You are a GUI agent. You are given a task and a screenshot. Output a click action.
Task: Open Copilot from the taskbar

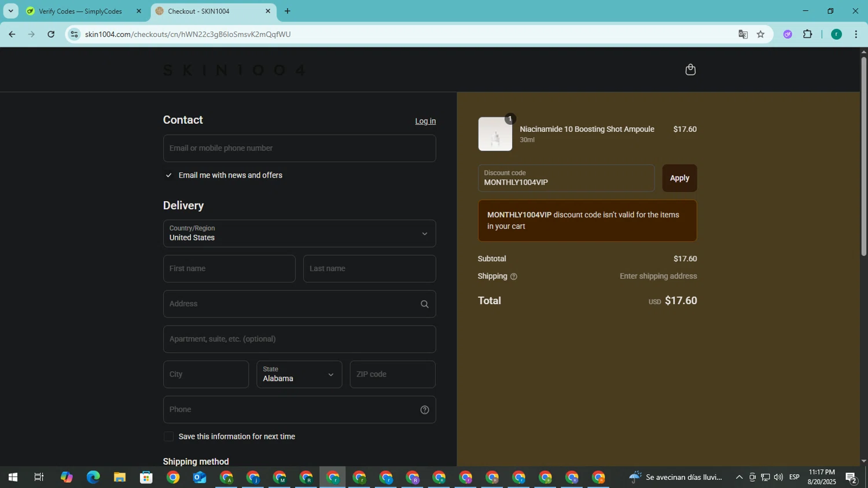67,478
